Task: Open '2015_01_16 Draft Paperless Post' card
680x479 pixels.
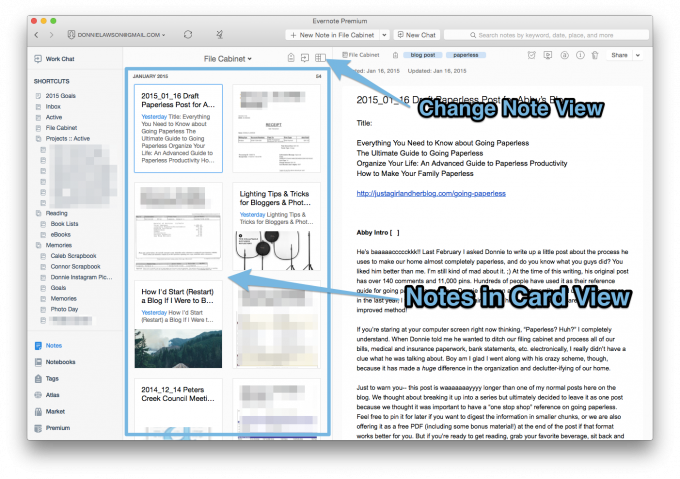Action: pyautogui.click(x=178, y=129)
